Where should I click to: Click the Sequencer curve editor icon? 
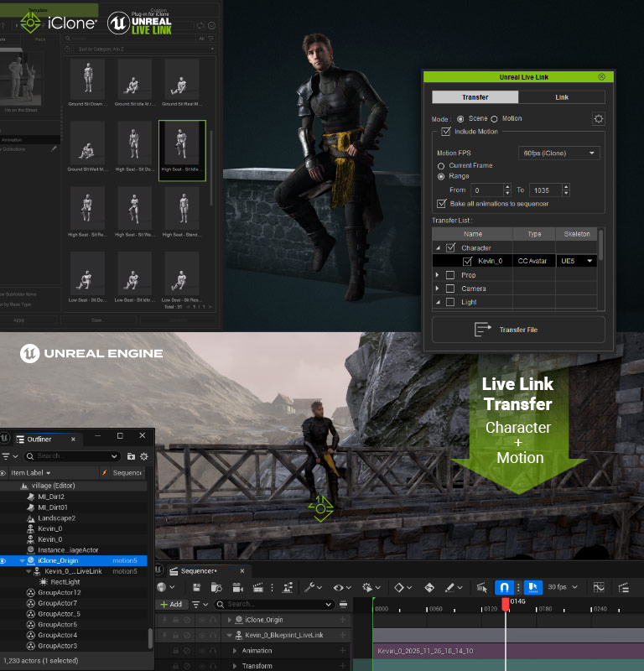pyautogui.click(x=599, y=588)
